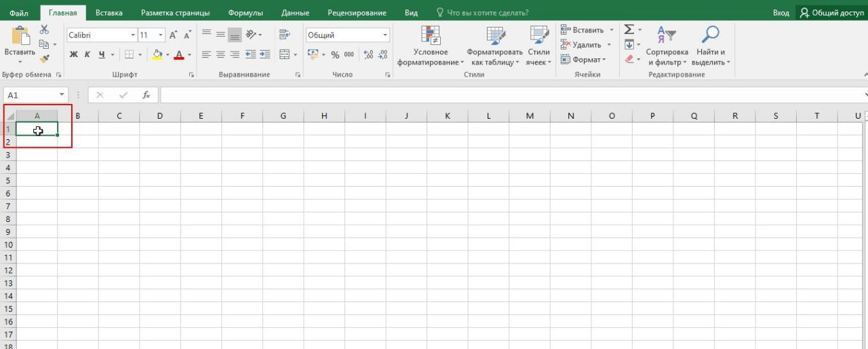Open the Шрифт group dialog launcher
The image size is (868, 349).
191,75
